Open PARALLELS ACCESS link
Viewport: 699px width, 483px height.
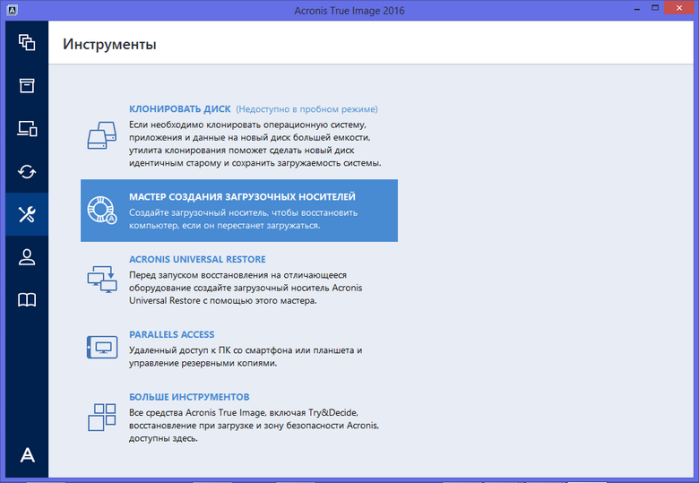tap(172, 334)
